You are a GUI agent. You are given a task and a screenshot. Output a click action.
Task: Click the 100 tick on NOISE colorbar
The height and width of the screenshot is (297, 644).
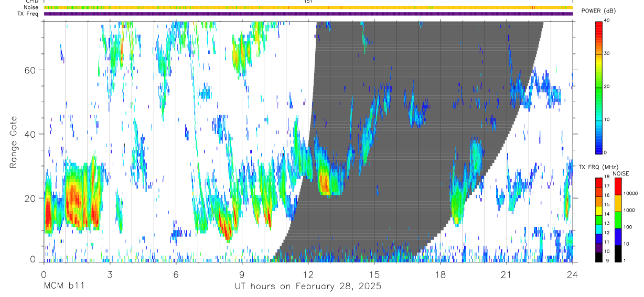pos(628,227)
